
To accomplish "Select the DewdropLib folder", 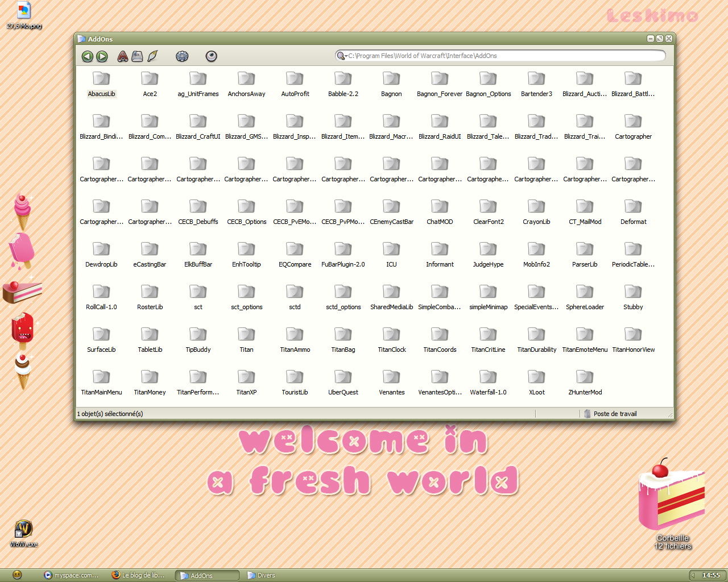I will click(x=101, y=255).
